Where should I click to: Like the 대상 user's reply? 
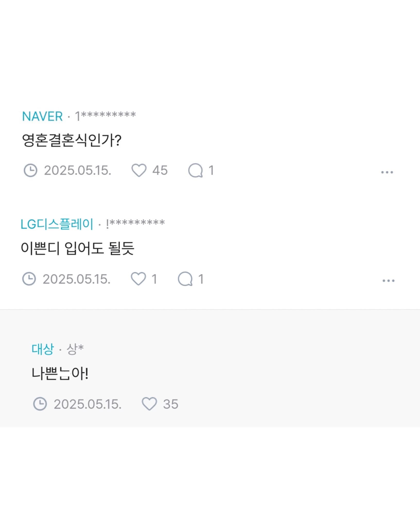pyautogui.click(x=149, y=404)
